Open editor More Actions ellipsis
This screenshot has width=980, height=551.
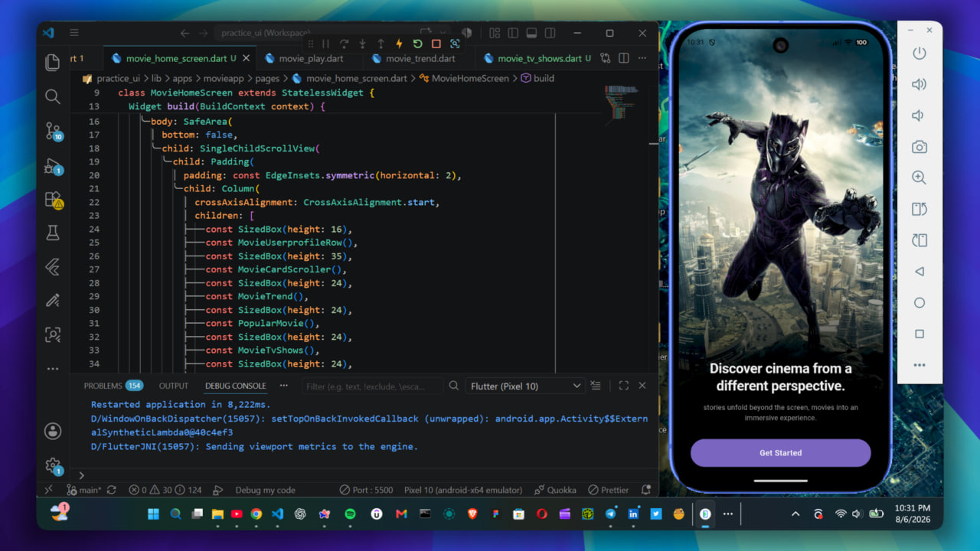[x=642, y=58]
